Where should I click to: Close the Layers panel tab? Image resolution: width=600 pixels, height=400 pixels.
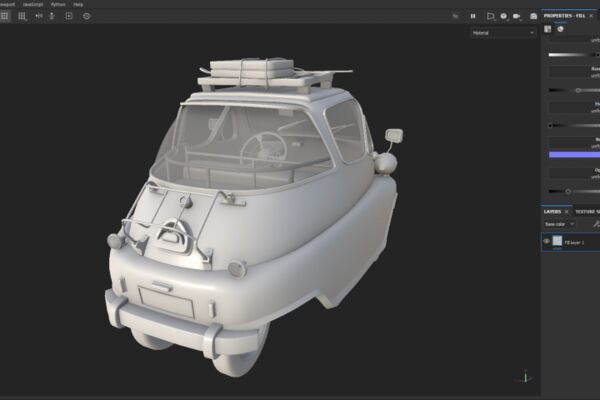click(x=566, y=212)
